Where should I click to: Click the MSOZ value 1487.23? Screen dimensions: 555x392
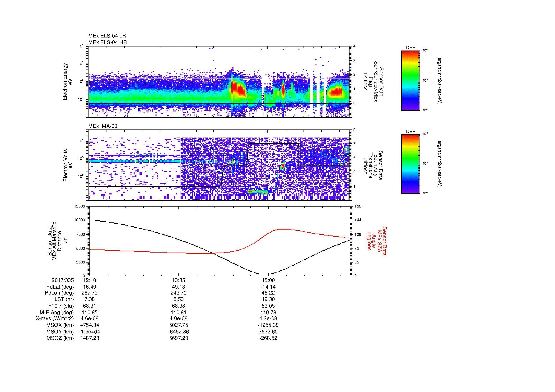coord(89,338)
